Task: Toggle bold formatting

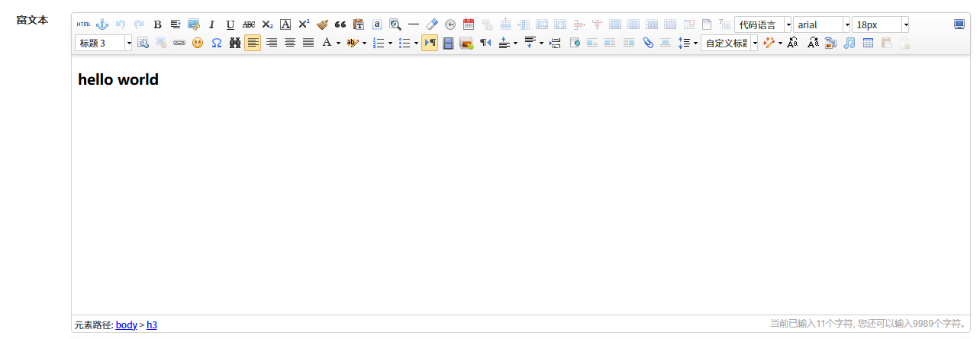Action: click(157, 24)
